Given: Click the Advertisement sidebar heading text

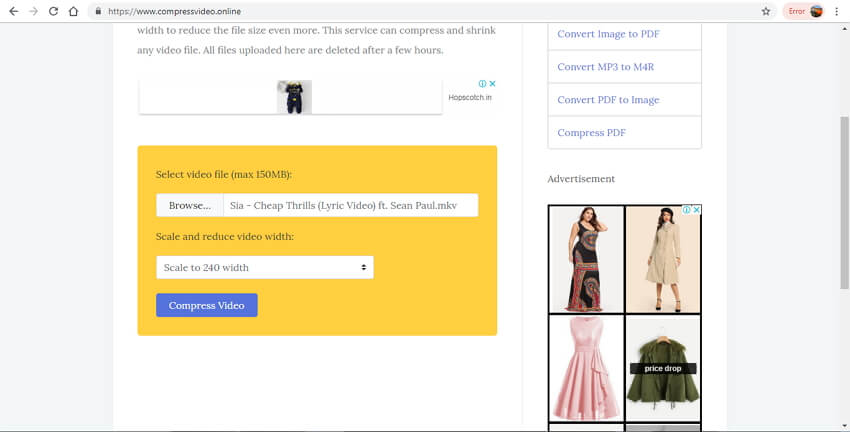Looking at the screenshot, I should click(581, 179).
